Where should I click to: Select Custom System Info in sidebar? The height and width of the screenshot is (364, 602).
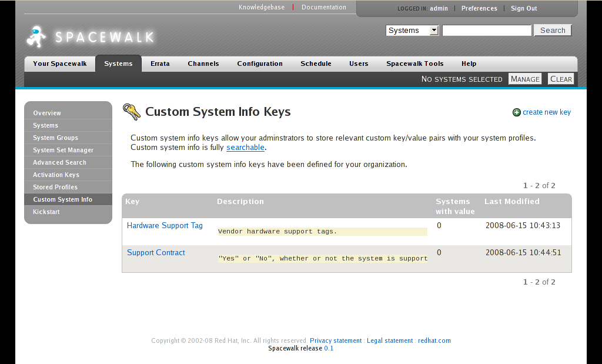coord(68,199)
